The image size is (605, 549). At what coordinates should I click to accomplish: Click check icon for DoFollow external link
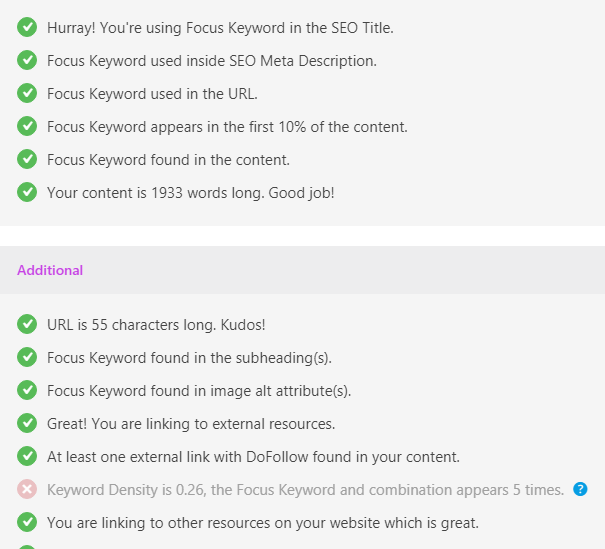pyautogui.click(x=28, y=457)
